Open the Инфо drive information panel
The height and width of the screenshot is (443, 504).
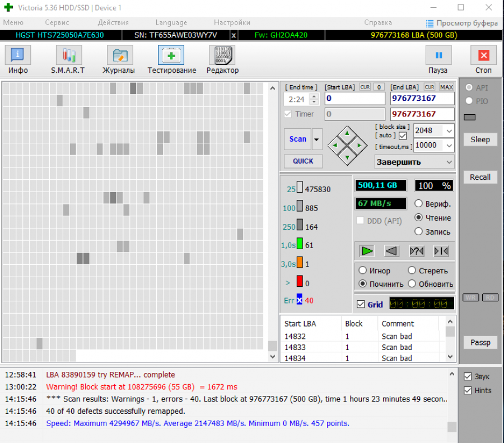pos(18,59)
